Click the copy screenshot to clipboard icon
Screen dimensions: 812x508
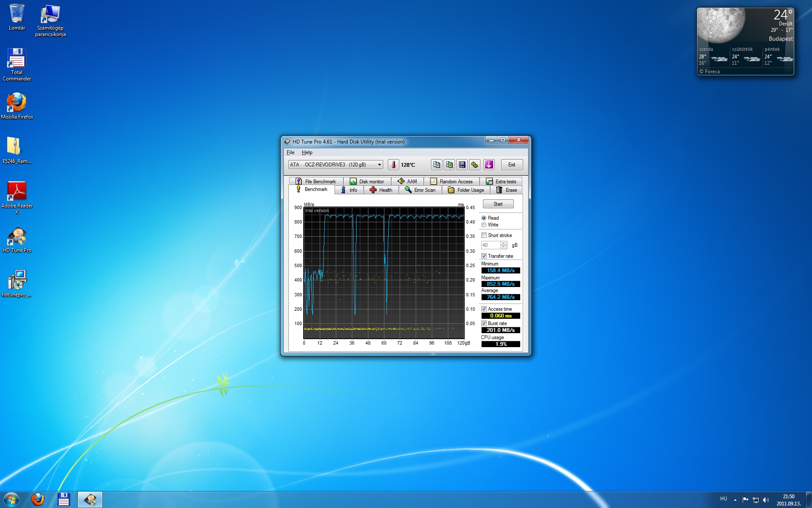(x=449, y=165)
